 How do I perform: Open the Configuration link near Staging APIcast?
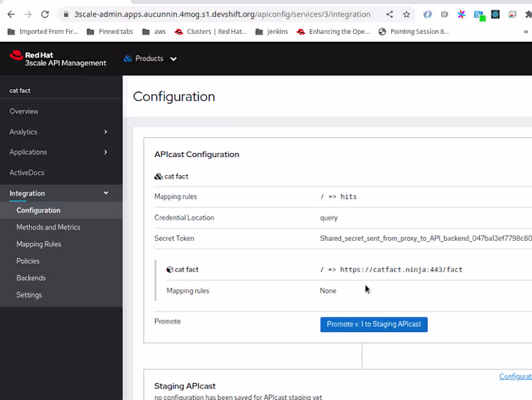click(x=515, y=376)
